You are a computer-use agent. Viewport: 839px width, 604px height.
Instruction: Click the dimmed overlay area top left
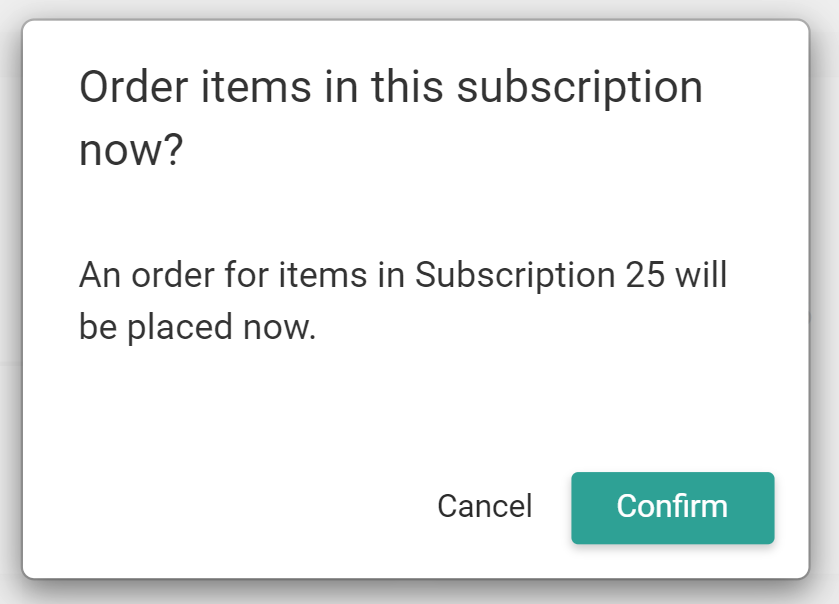pos(8,10)
